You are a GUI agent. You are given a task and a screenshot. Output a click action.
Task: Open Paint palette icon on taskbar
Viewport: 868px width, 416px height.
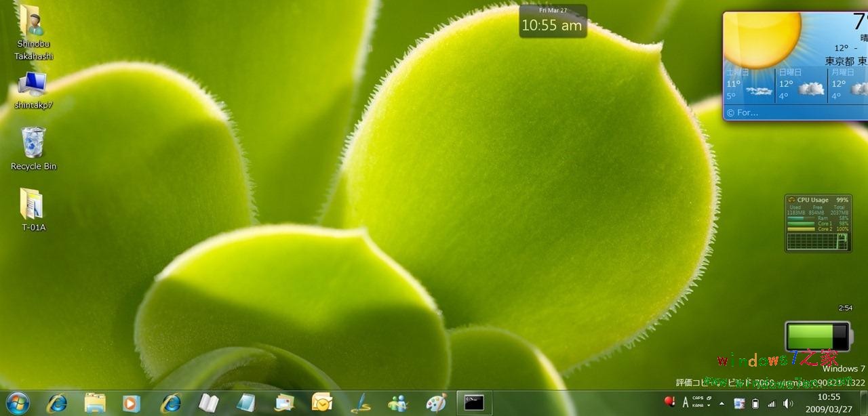click(436, 403)
